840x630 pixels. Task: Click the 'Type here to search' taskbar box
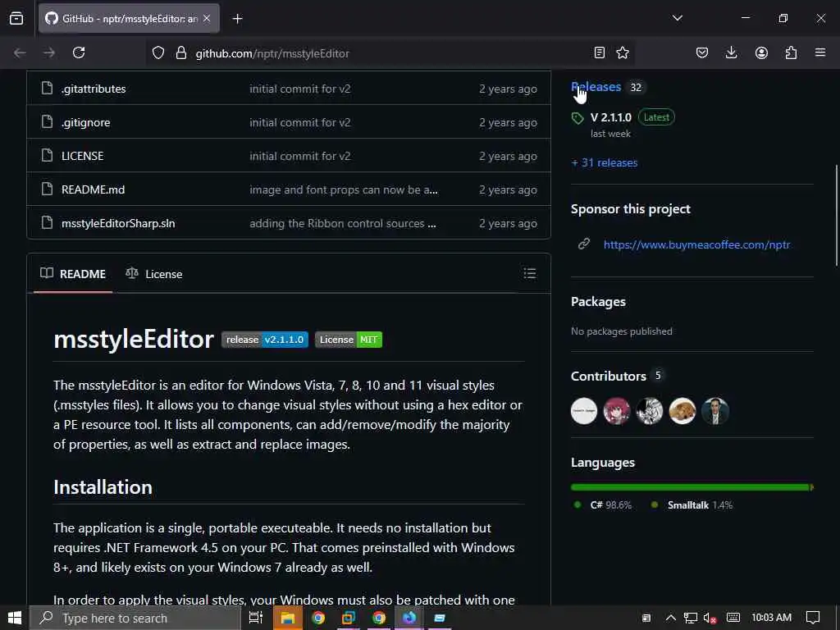(135, 619)
